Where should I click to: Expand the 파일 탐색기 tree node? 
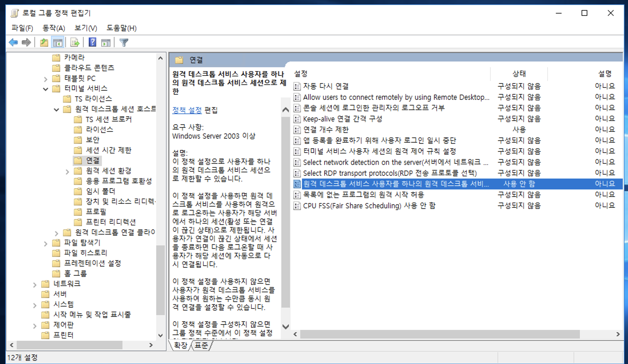tap(45, 244)
